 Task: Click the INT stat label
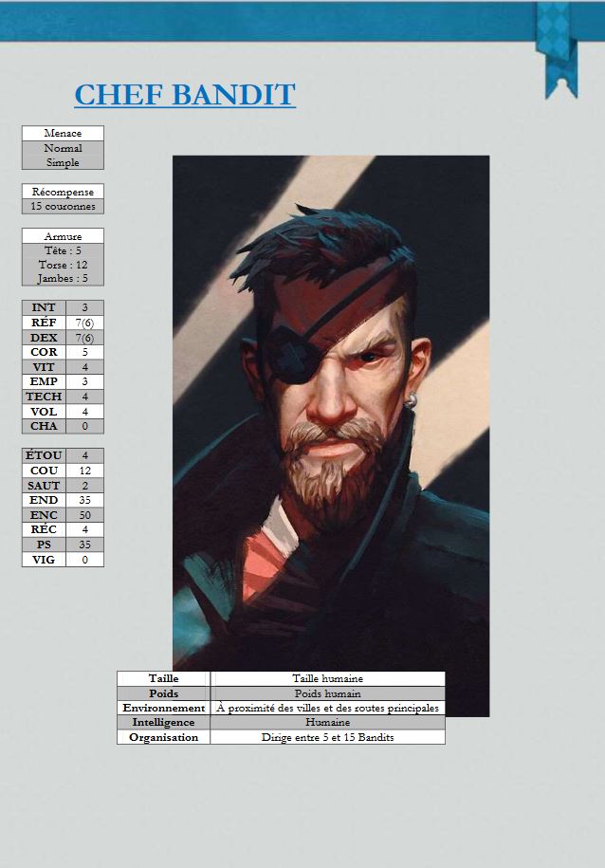[44, 307]
